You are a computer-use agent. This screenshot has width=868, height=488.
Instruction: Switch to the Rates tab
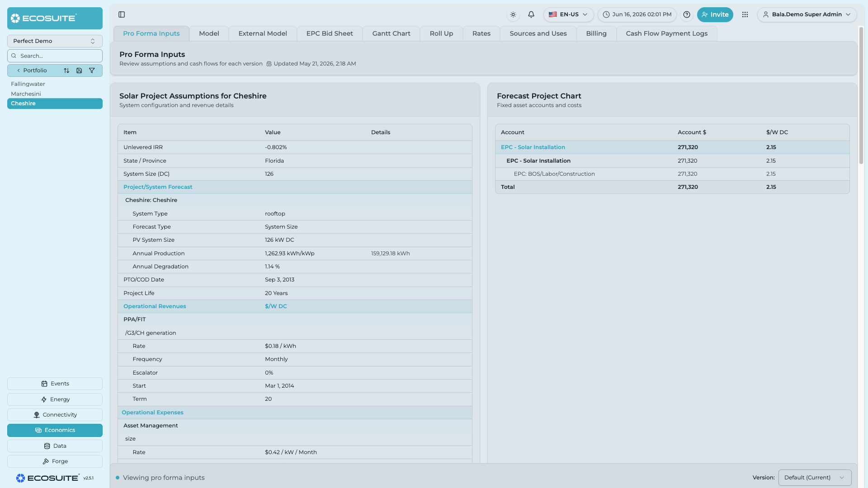[x=481, y=33]
